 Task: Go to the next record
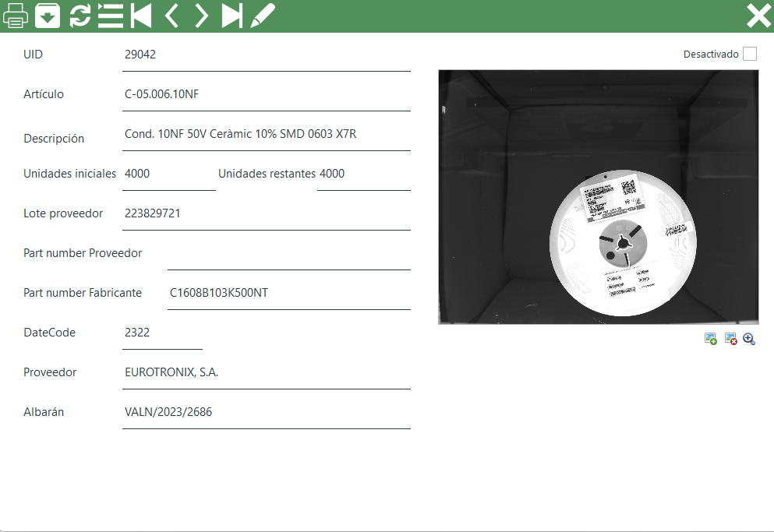point(202,16)
